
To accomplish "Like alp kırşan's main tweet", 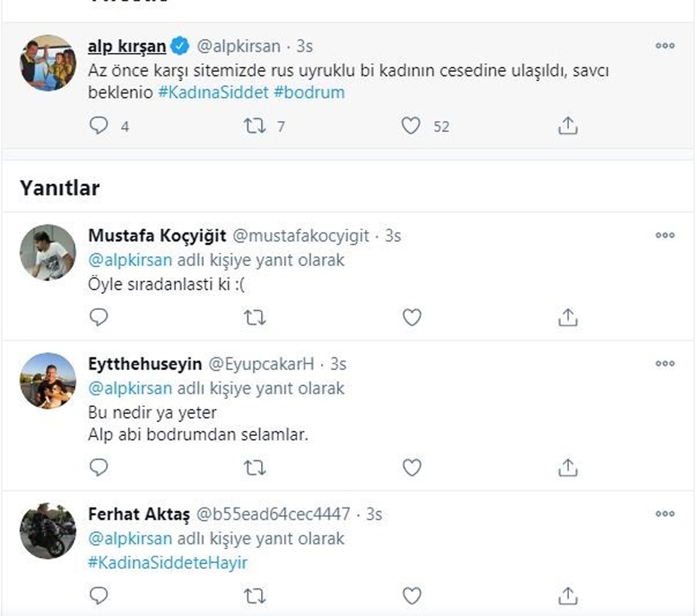I will [x=411, y=126].
